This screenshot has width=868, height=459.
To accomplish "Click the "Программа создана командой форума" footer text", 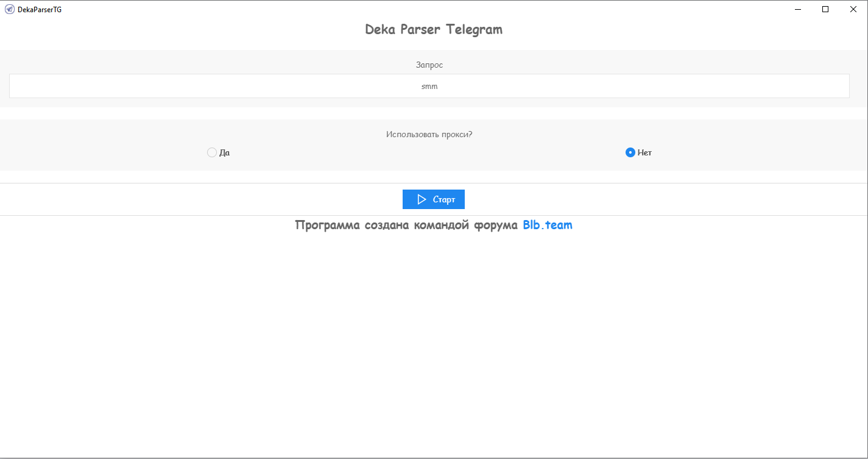I will click(406, 225).
